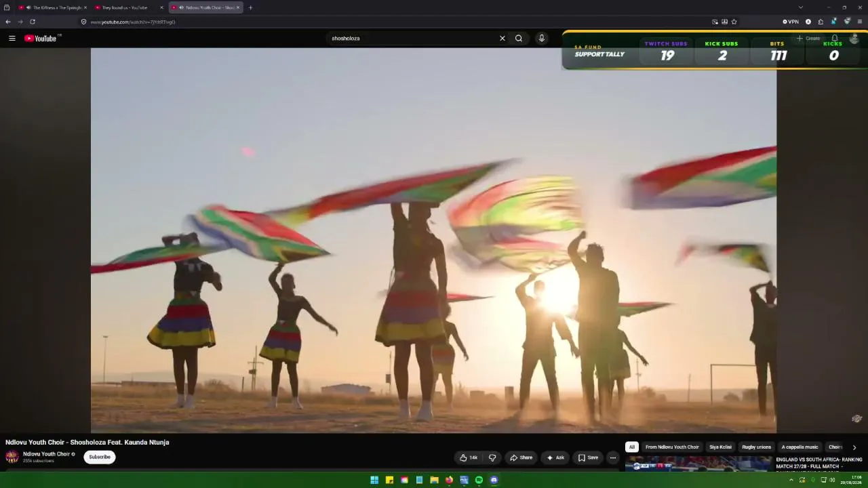868x488 pixels.
Task: Select the All filter chip
Action: coord(632,447)
